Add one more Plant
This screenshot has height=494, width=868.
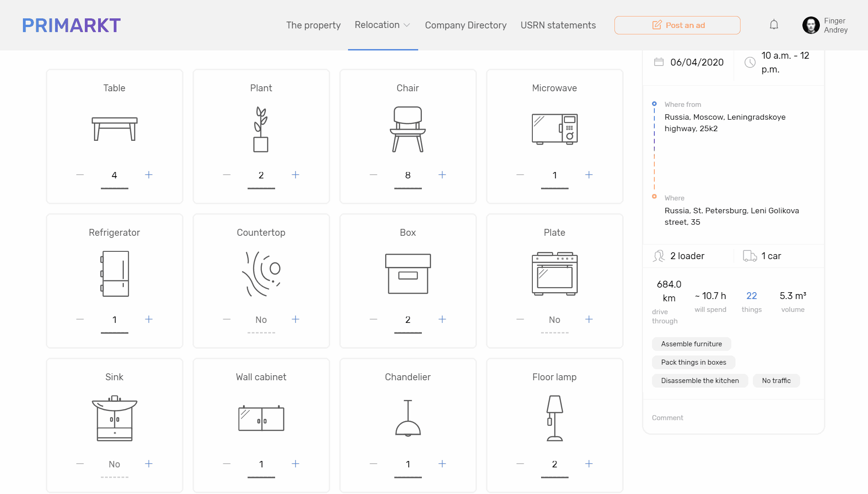coord(295,175)
